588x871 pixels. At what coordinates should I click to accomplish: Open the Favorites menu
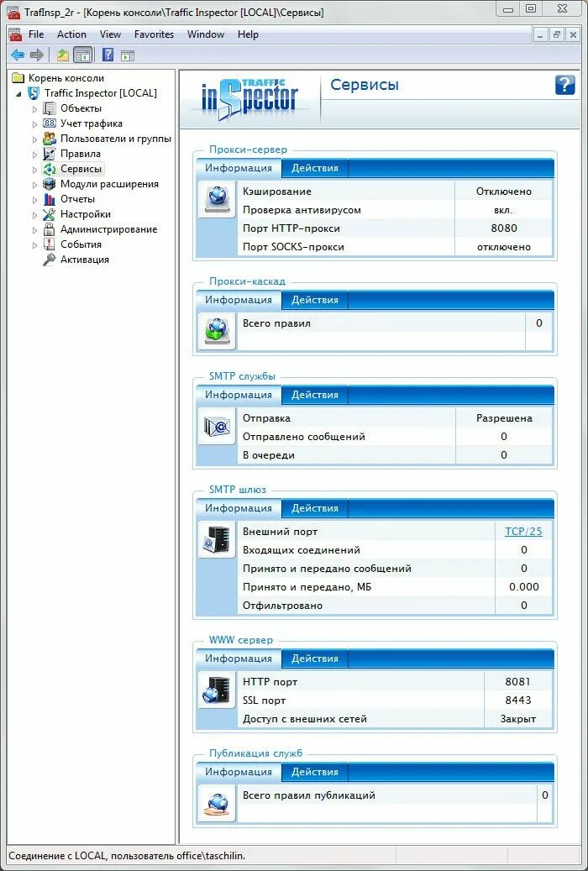pos(154,34)
